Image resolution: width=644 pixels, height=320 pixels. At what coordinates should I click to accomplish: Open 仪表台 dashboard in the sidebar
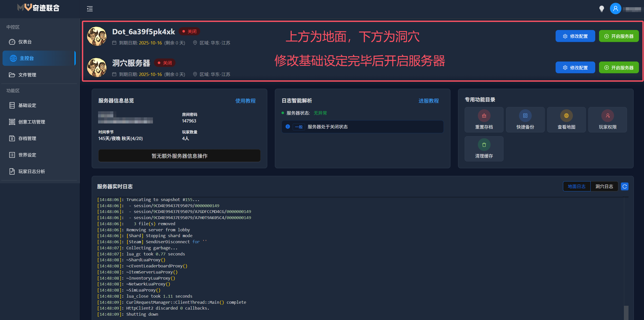click(25, 42)
